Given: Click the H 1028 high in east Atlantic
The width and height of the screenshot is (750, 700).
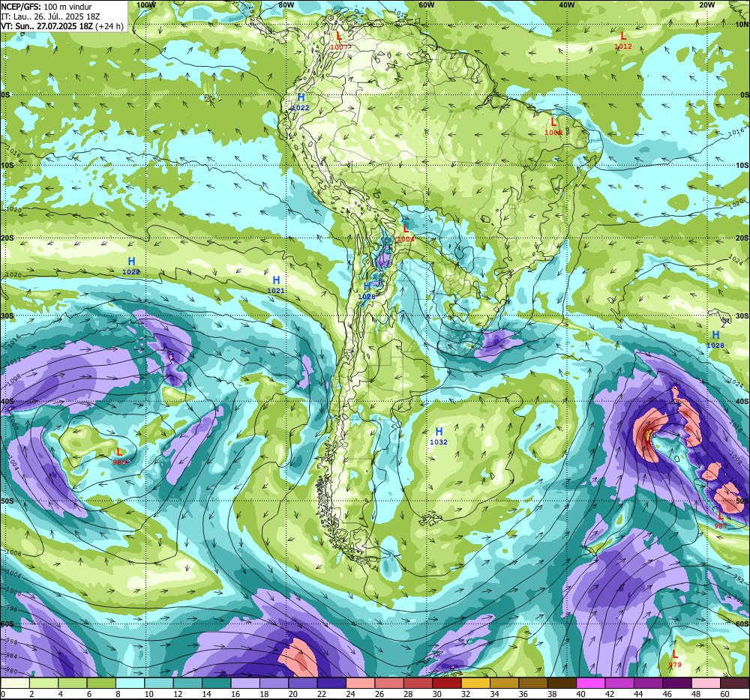Looking at the screenshot, I should tap(715, 340).
